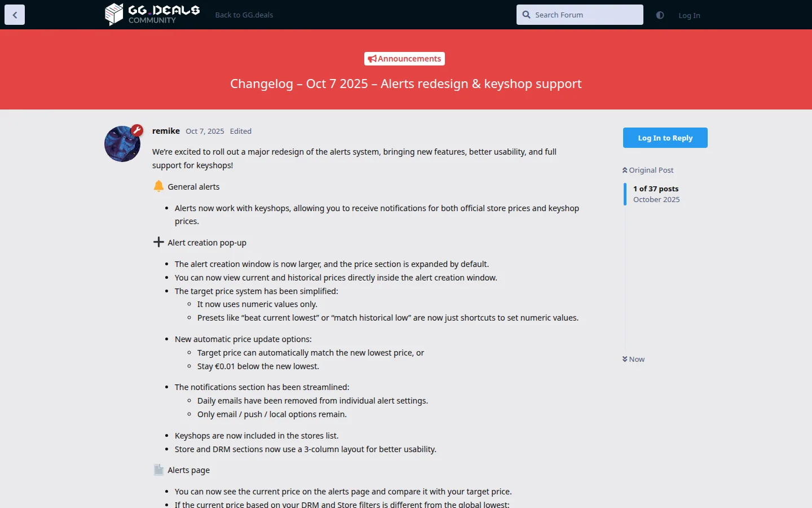Toggle the dark mode icon

pyautogui.click(x=660, y=15)
